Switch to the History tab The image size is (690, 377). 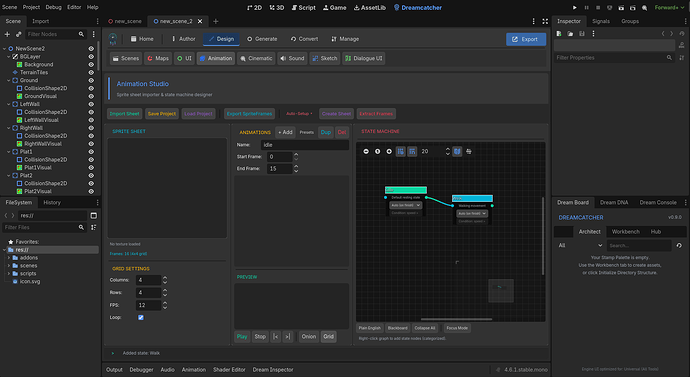(52, 202)
